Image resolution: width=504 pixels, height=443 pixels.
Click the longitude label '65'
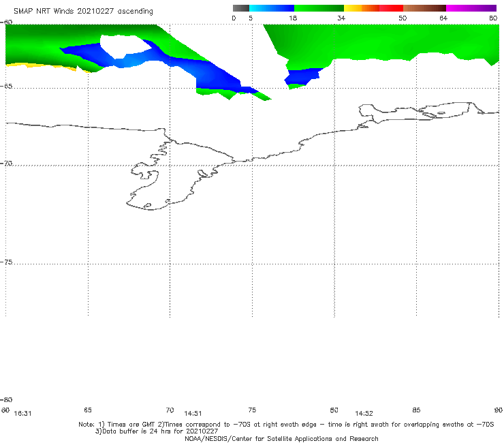(x=88, y=410)
